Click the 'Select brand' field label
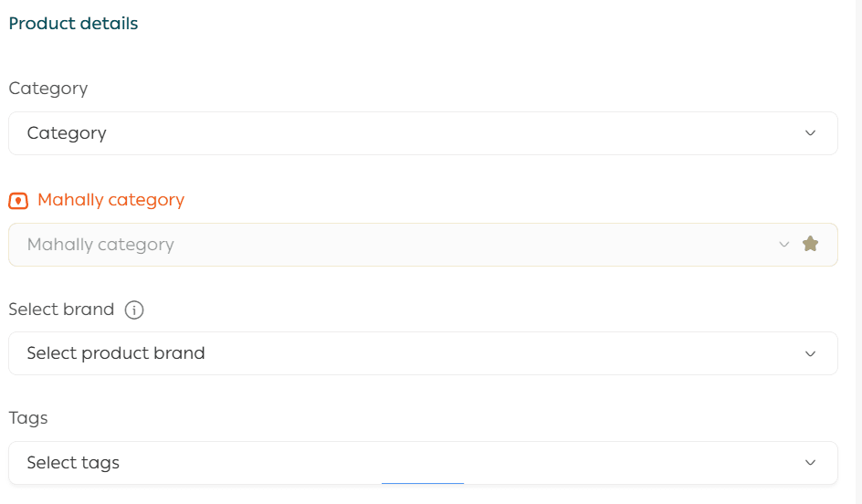 (61, 310)
